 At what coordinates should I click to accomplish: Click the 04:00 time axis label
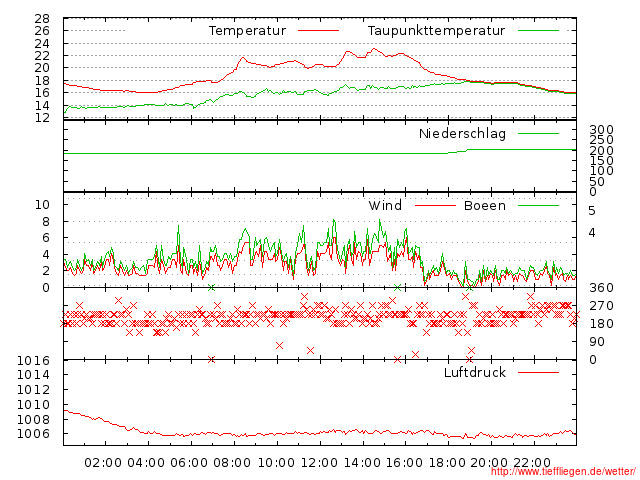pos(146,463)
